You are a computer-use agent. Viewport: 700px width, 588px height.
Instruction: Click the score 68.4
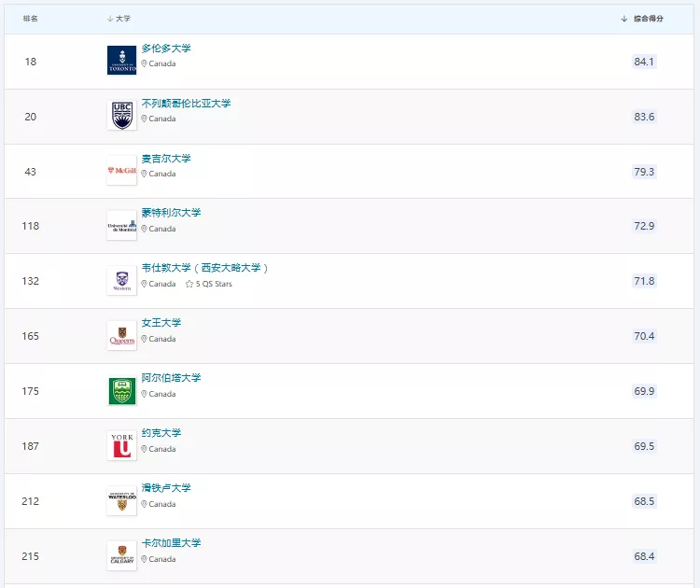644,556
